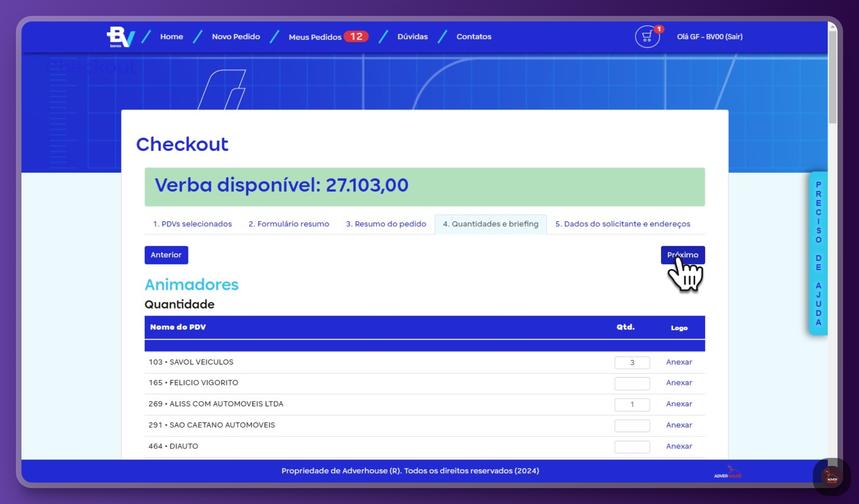
Task: Click the Animadores section heading
Action: [191, 285]
